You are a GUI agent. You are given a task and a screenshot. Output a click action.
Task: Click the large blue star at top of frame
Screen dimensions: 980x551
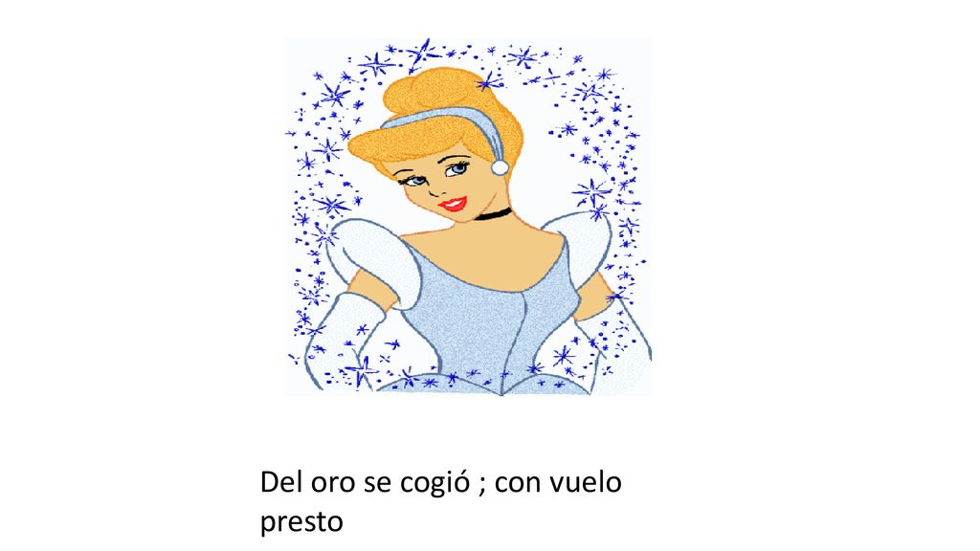[424, 52]
